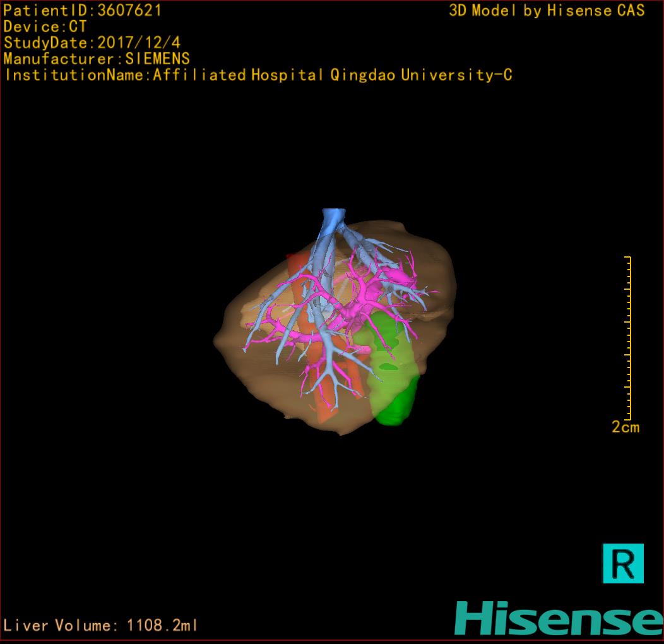This screenshot has width=664, height=644.
Task: Click the small red segment near the blue trunk
Action: pos(292,257)
